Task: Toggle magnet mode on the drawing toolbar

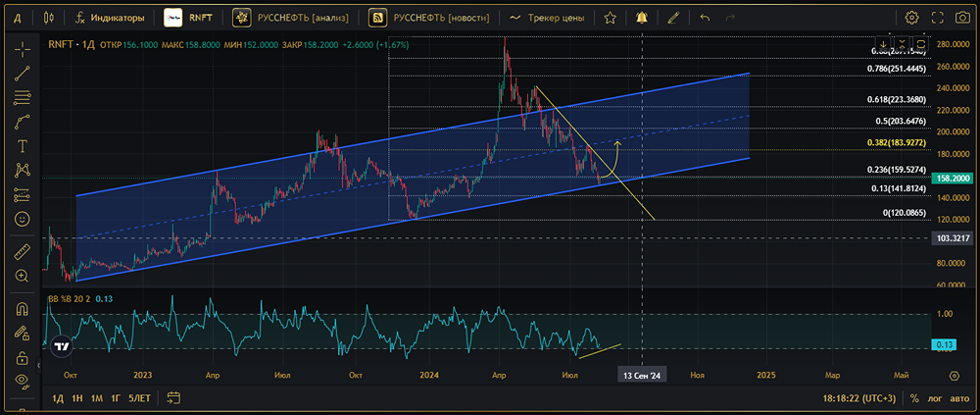Action: 22,308
